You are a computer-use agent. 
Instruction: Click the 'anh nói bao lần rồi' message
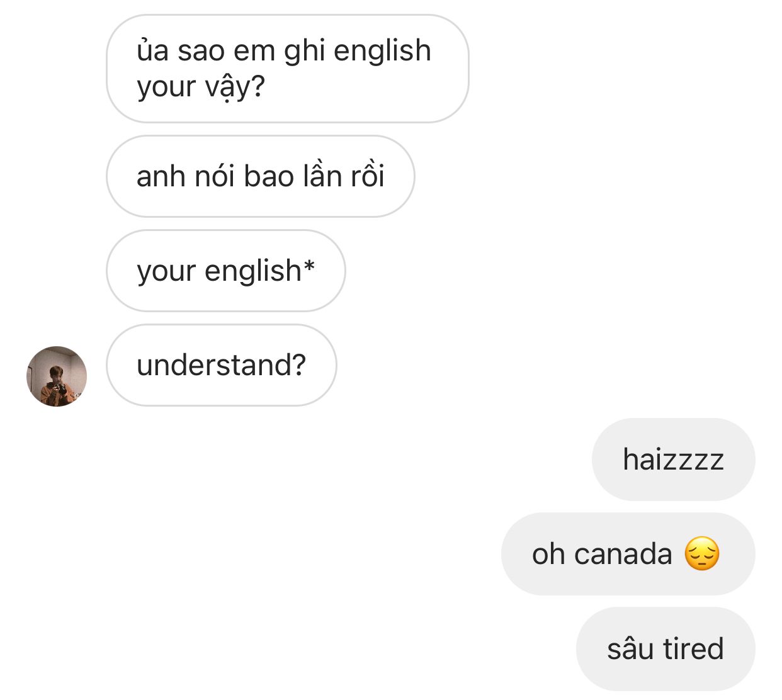(x=261, y=176)
